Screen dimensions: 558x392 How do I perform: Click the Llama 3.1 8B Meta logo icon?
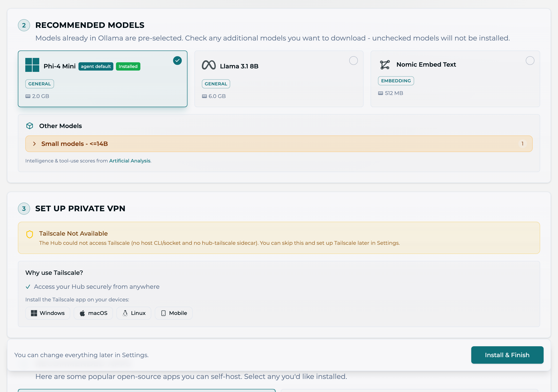point(209,65)
